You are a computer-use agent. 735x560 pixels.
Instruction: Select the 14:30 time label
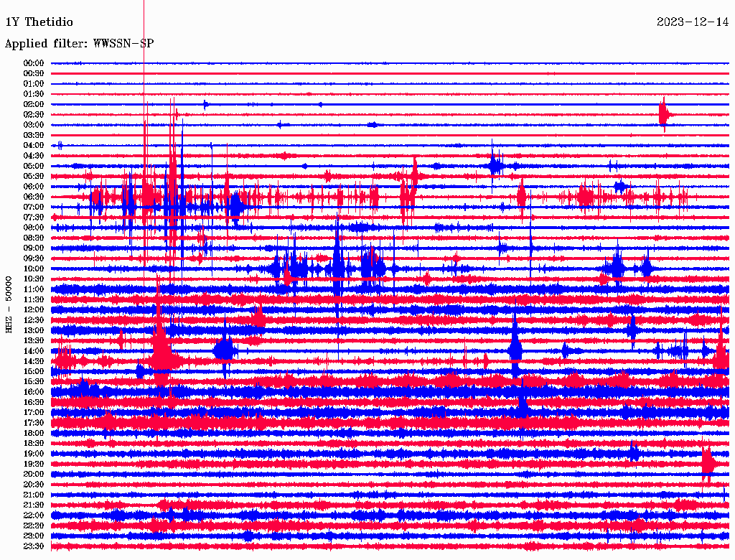click(x=34, y=362)
